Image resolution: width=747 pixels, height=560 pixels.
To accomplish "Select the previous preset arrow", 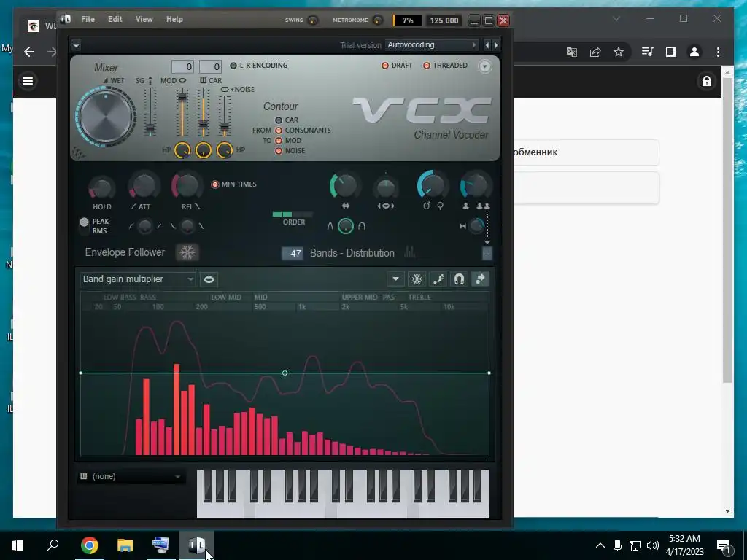I will coord(487,44).
